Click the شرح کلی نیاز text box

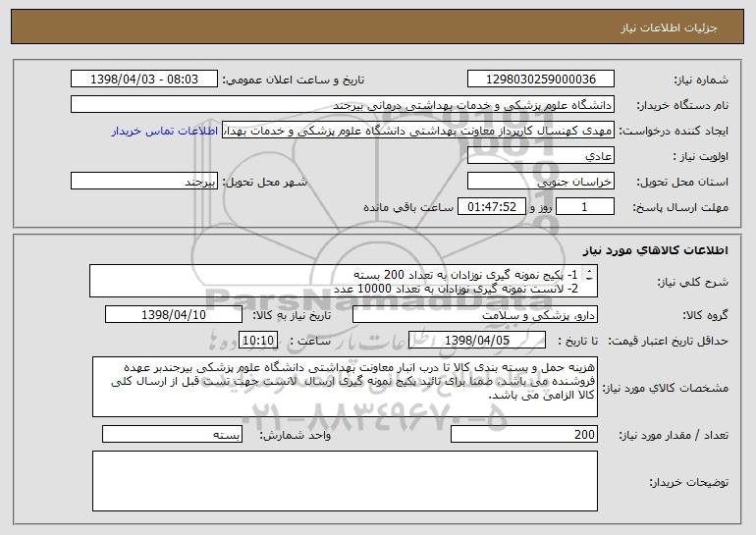tap(344, 281)
